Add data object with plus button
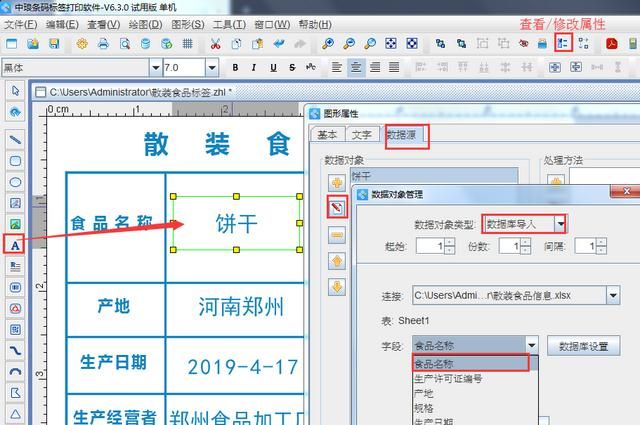The height and width of the screenshot is (425, 640). click(337, 182)
